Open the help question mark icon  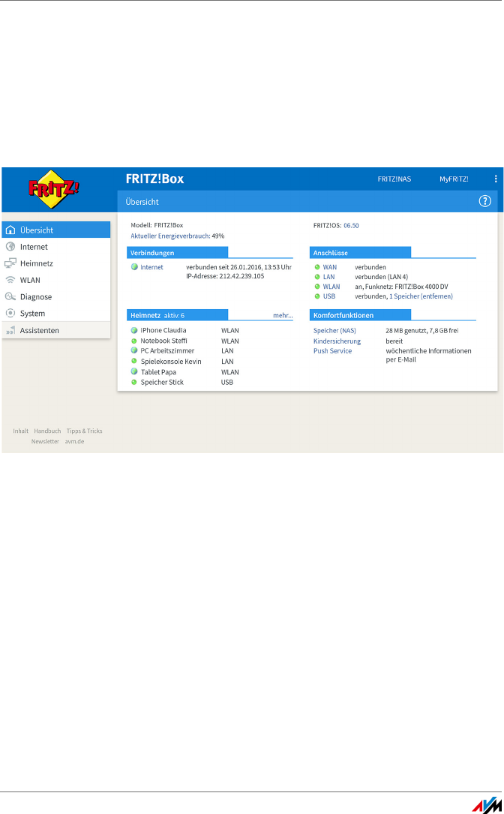484,201
